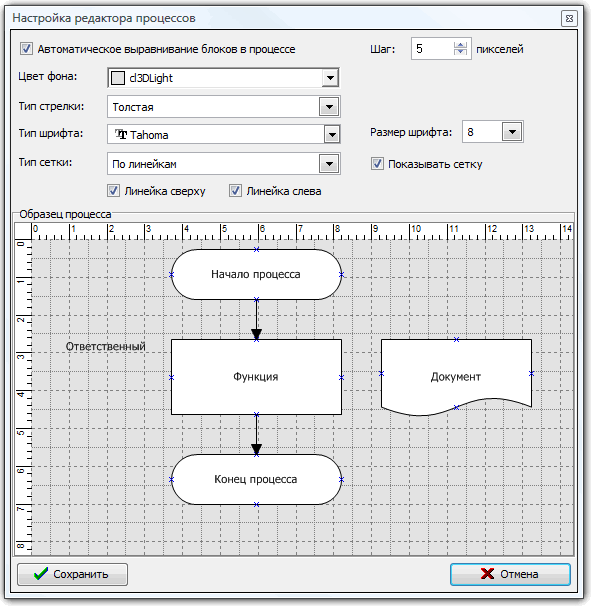Increase the Шаг value with up arrow
Image resolution: width=591 pixels, height=606 pixels.
pos(460,45)
